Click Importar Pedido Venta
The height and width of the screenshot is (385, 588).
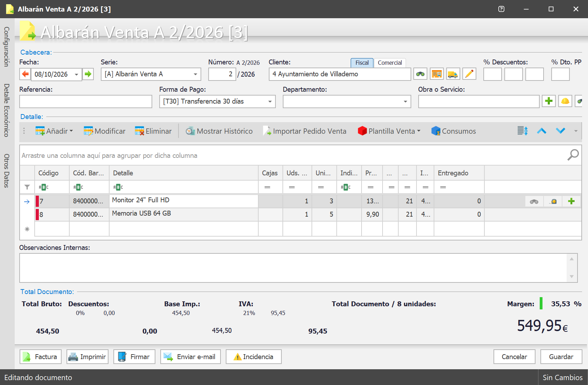[x=304, y=131]
